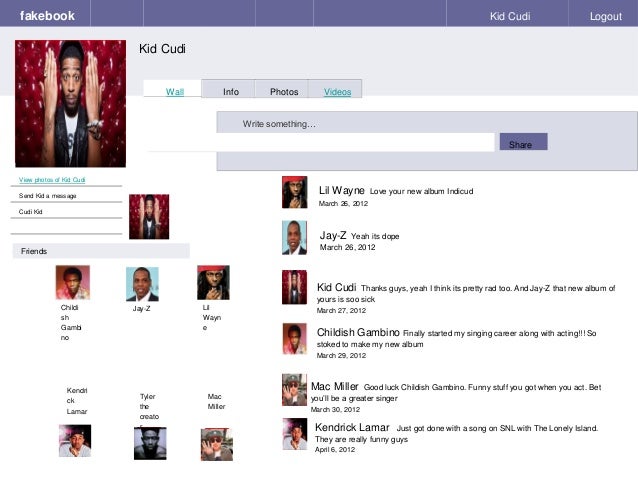The image size is (638, 479).
Task: Click Jay-Z name on wall post
Action: click(333, 235)
